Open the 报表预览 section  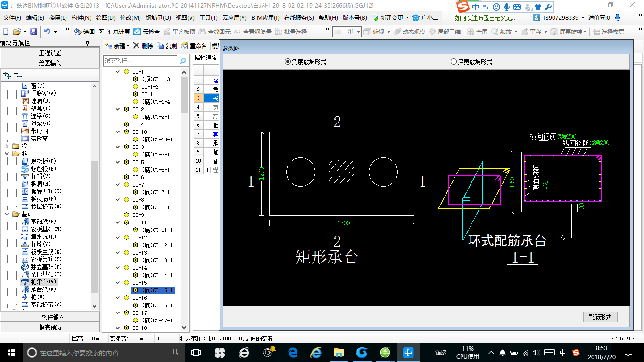click(x=50, y=327)
